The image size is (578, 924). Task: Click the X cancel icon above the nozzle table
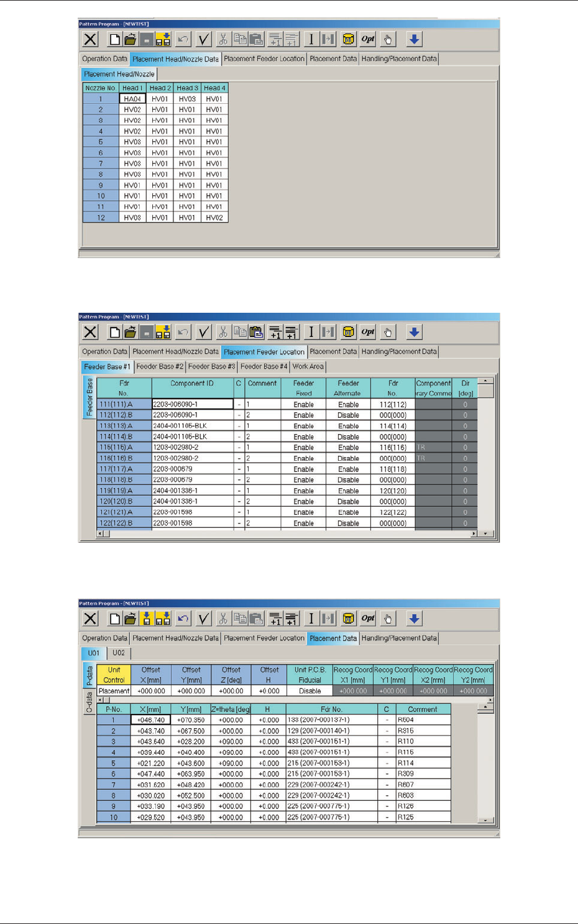pos(90,39)
